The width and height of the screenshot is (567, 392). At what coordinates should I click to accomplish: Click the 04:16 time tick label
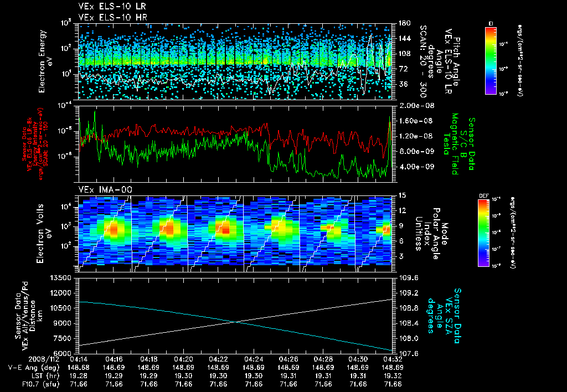coord(114,359)
